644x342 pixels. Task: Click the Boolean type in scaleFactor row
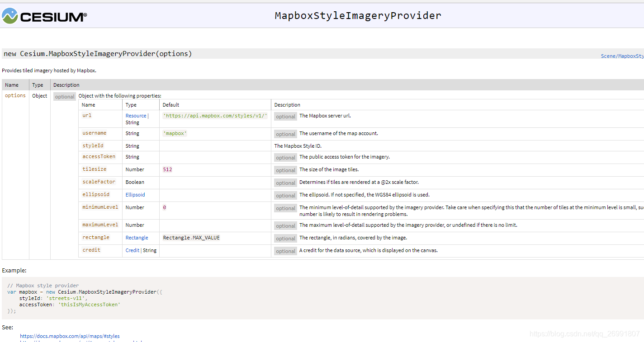pos(135,182)
